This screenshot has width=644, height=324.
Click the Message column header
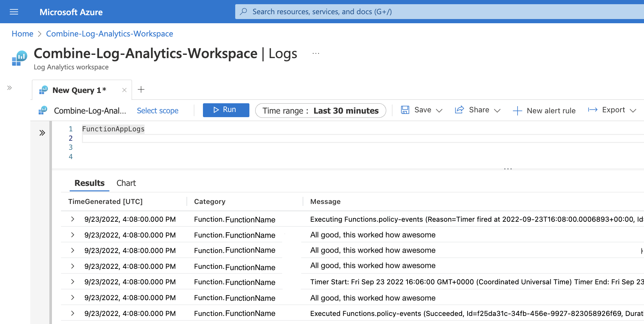pos(325,202)
